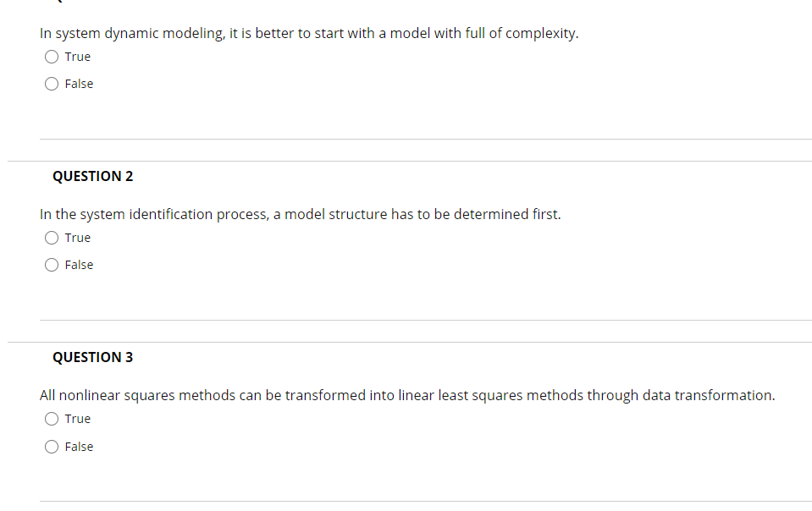Select False for Question 3
812x511 pixels.
[x=52, y=447]
